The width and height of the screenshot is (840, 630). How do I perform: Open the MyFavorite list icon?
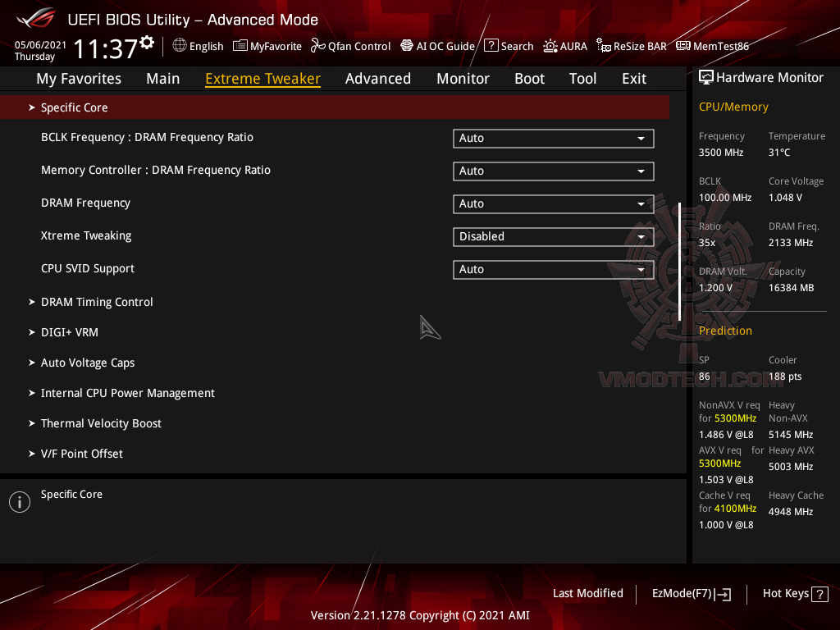tap(240, 46)
